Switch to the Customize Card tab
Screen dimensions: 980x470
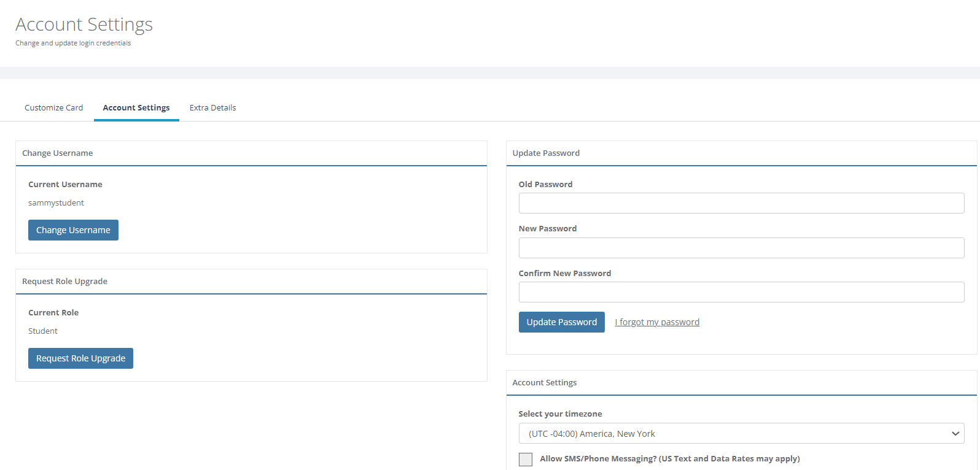pos(53,107)
